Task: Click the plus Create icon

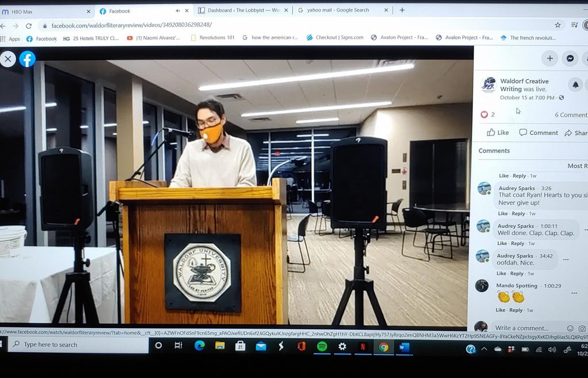Action: pos(550,58)
